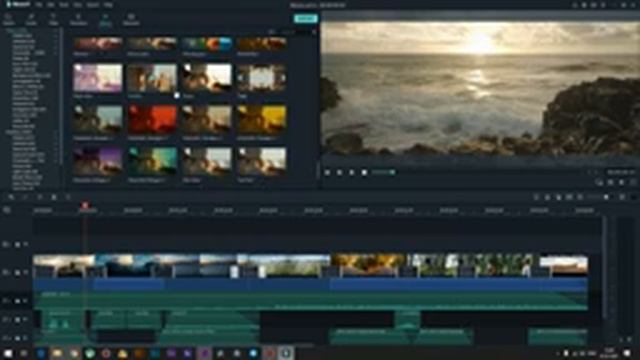Screen dimensions: 640x360
Task: Select the teal-tinted filter thumbnail
Action: point(152,161)
